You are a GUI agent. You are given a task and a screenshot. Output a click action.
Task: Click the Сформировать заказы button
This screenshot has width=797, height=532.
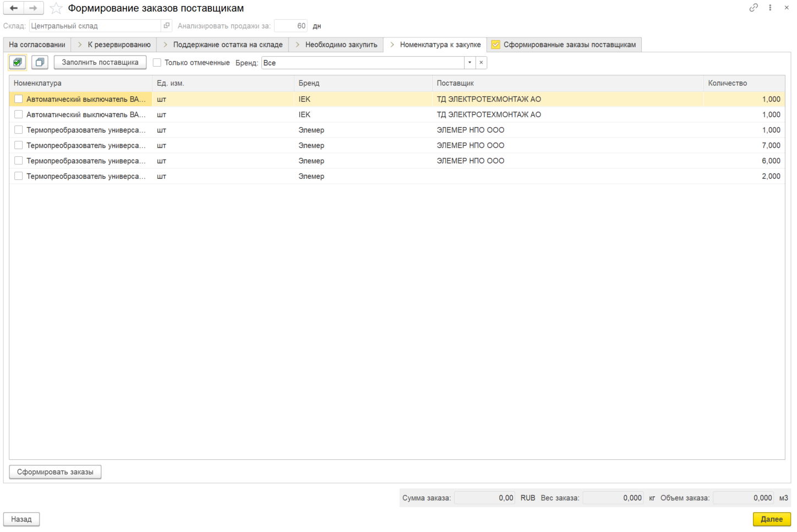[55, 472]
